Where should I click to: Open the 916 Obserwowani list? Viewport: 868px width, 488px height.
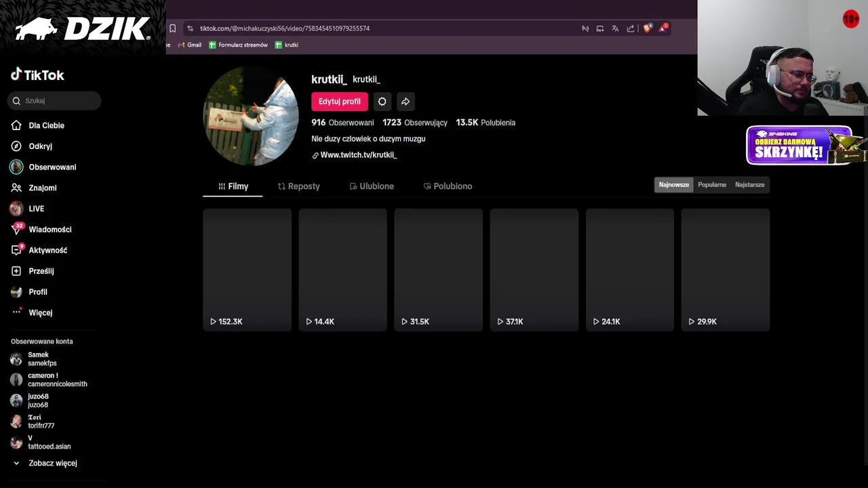tap(342, 123)
